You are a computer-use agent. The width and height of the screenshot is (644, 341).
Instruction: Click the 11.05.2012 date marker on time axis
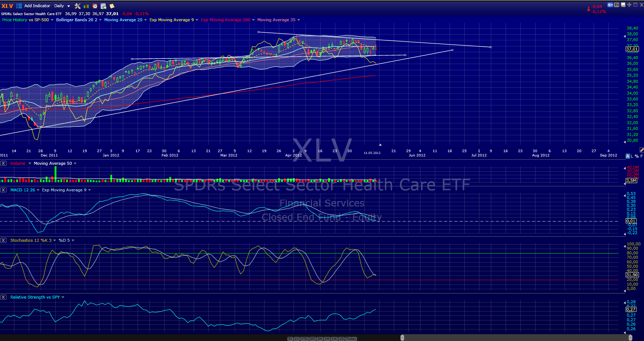click(372, 153)
